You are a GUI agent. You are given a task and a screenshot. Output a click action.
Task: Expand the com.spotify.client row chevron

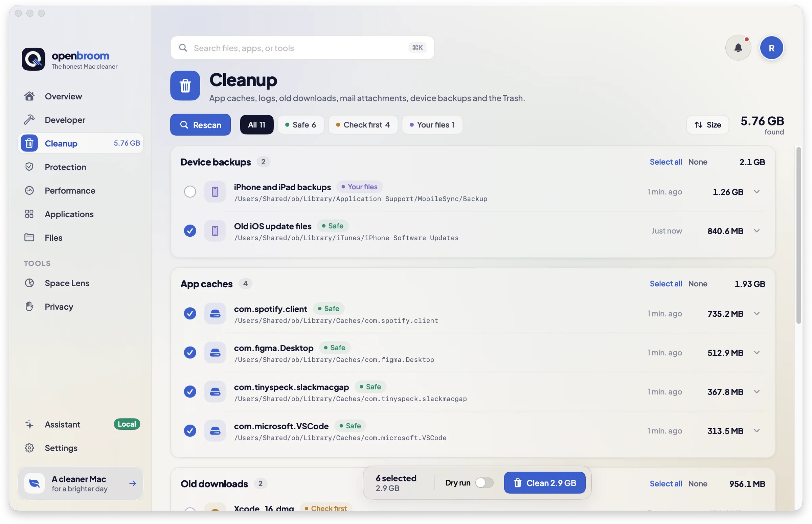(757, 313)
